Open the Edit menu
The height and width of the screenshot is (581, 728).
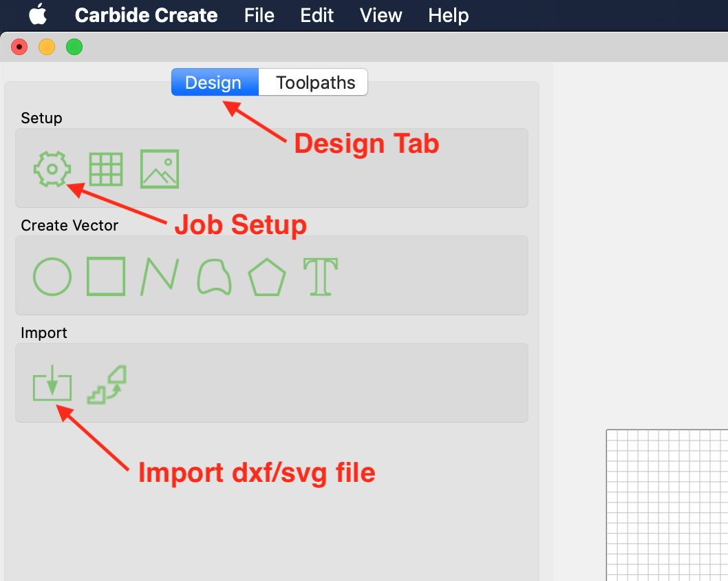[317, 15]
